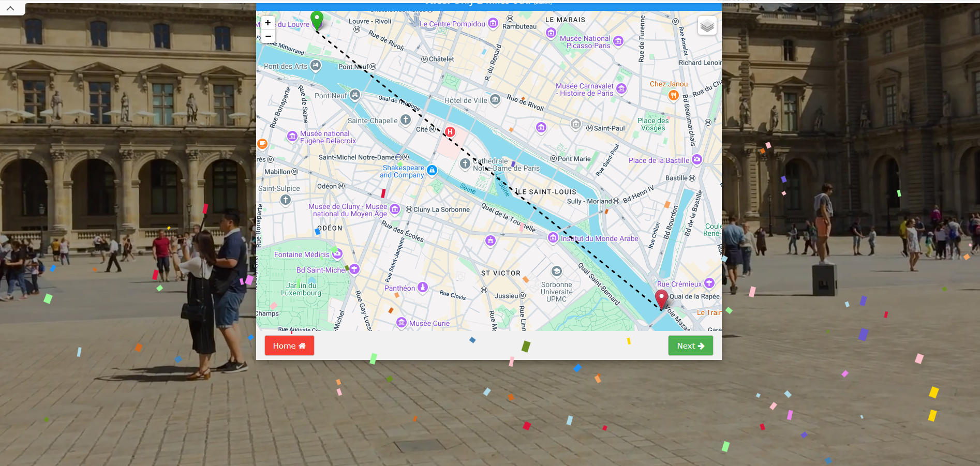Click the Sorbonne Université UPMC icon
The width and height of the screenshot is (980, 466).
[x=556, y=271]
